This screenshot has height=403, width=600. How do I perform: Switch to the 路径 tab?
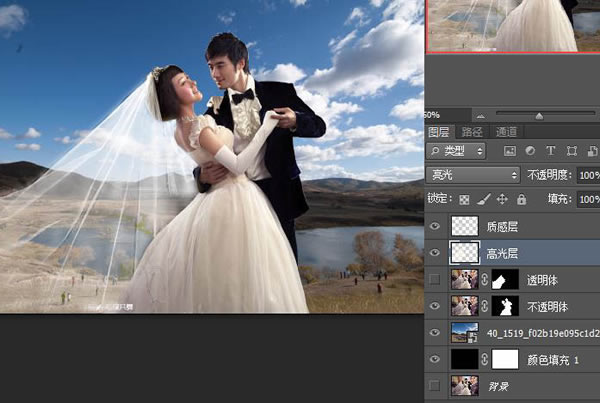(472, 132)
